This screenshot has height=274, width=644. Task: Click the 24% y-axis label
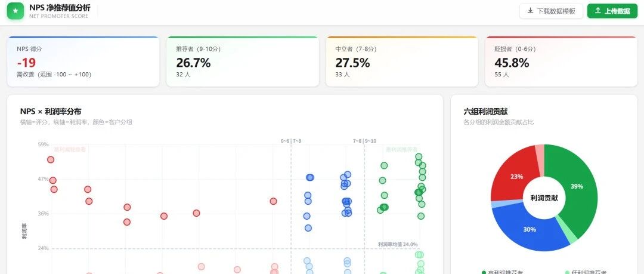click(x=43, y=248)
